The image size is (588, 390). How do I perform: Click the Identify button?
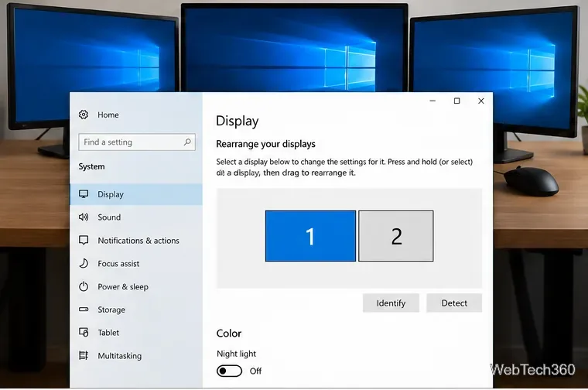pyautogui.click(x=391, y=303)
